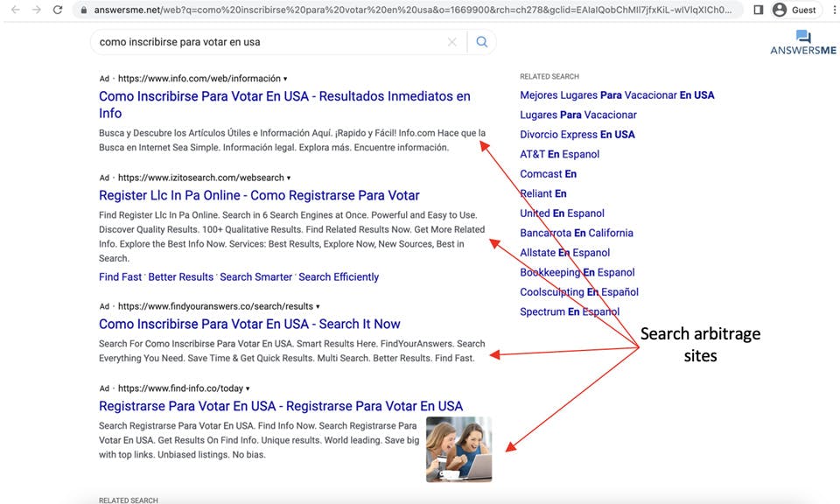Select related search 'Bancarrota En California'
Viewport: 840px width, 504px height.
[x=577, y=233]
